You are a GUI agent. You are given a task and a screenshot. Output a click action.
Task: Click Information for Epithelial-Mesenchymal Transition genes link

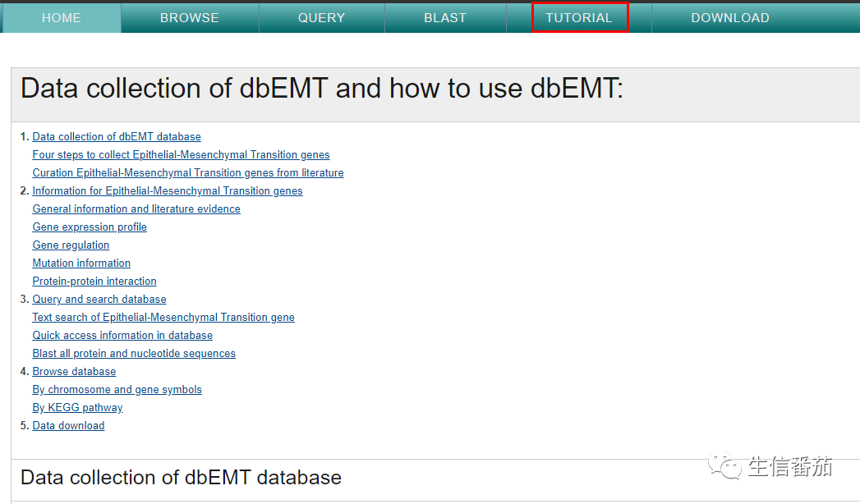tap(168, 191)
